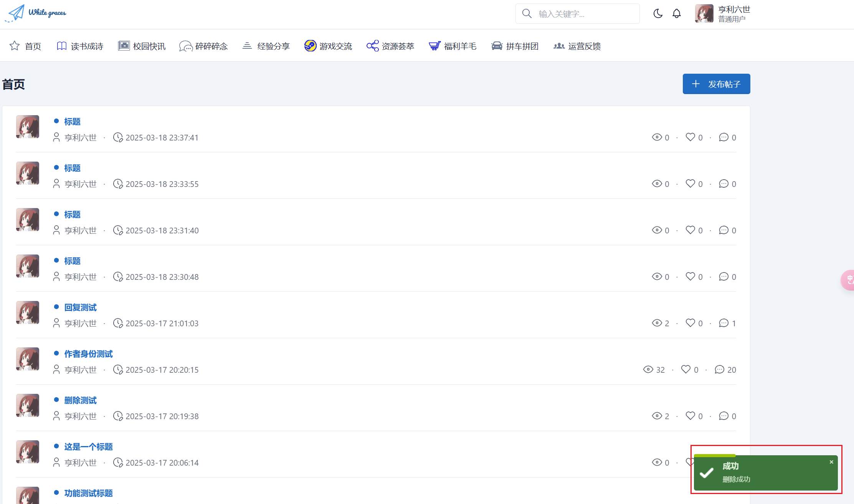This screenshot has height=504, width=854.
Task: Open the 功能测试标题 post
Action: point(88,493)
